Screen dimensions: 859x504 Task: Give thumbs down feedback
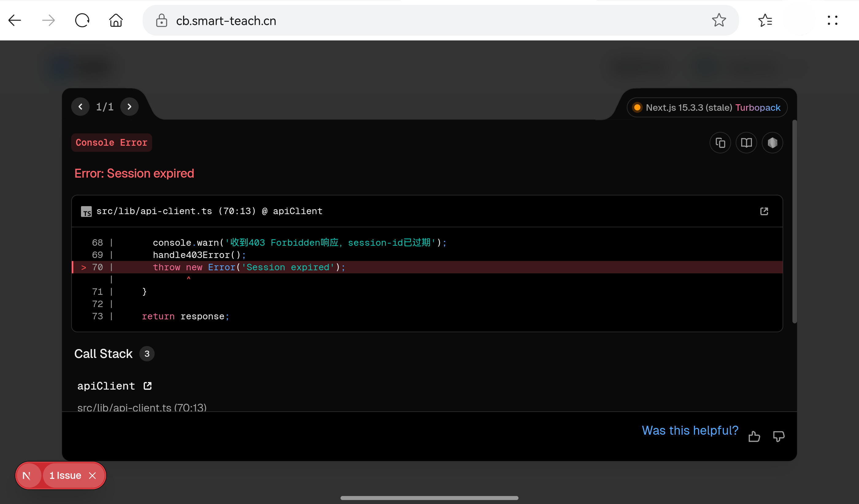point(779,436)
